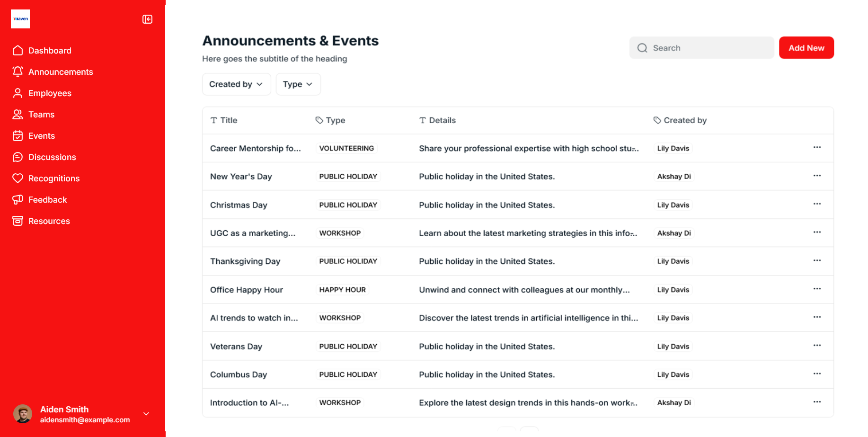Click the Events calendar icon
This screenshot has width=868, height=437.
coord(18,136)
